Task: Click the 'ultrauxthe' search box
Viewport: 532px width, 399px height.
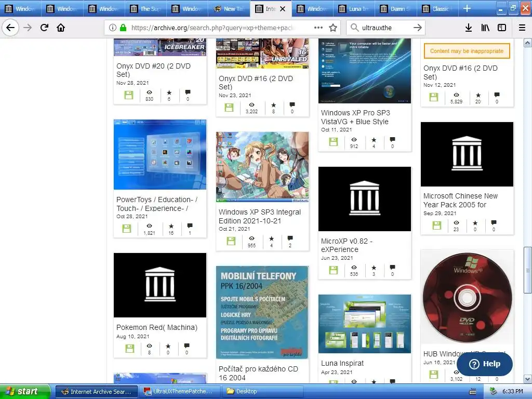Action: click(x=385, y=28)
